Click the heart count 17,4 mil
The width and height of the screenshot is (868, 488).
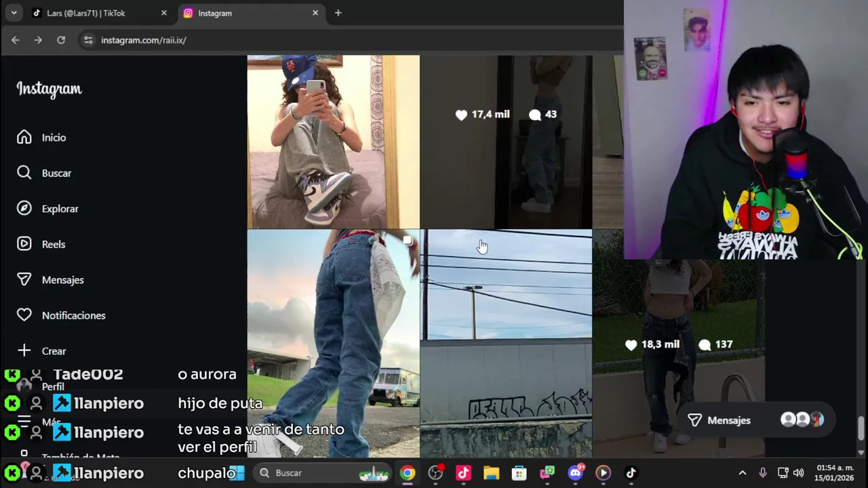click(483, 115)
